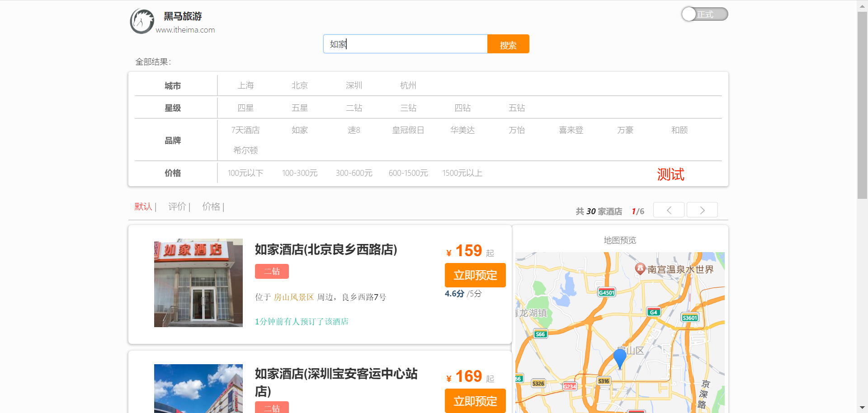Click the G234 road badge on map
The height and width of the screenshot is (413, 868).
(570, 386)
